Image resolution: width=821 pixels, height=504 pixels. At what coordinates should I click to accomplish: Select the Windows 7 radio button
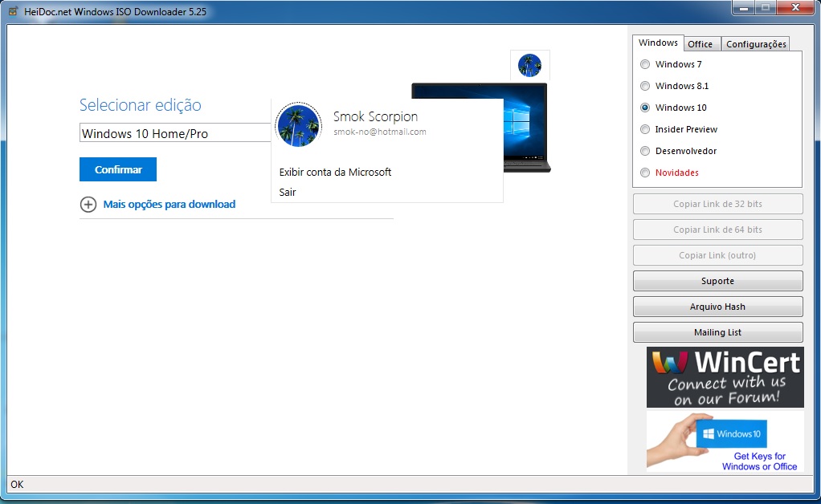click(645, 64)
